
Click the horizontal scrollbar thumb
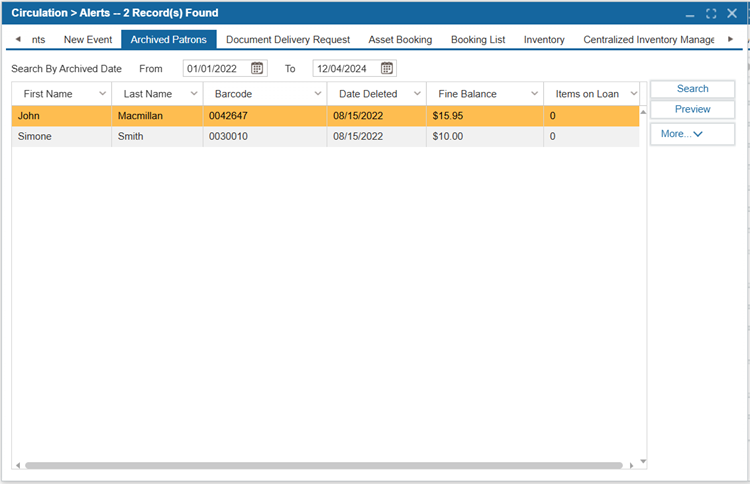tap(324, 465)
